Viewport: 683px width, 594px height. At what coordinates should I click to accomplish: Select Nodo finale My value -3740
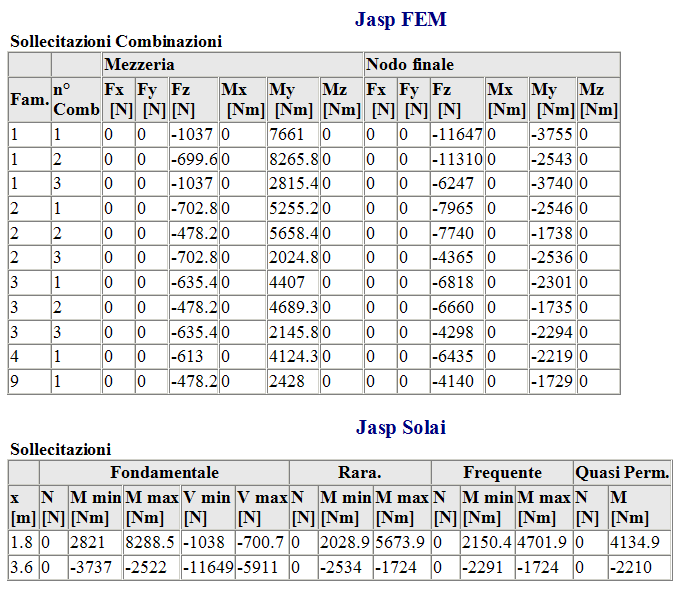(551, 183)
